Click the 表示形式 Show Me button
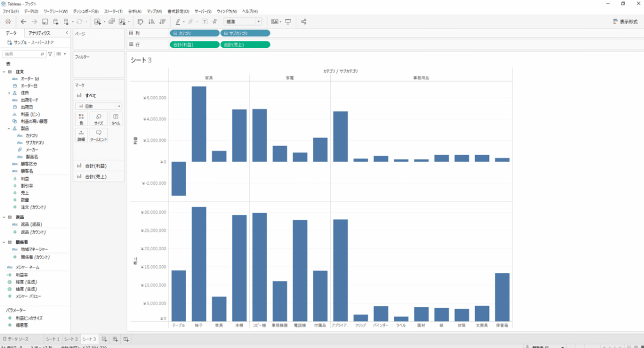The height and width of the screenshot is (348, 644). (625, 21)
